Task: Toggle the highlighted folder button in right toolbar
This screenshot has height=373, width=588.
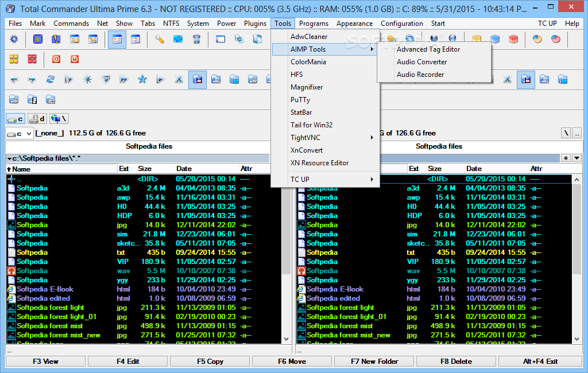Action: point(526,79)
